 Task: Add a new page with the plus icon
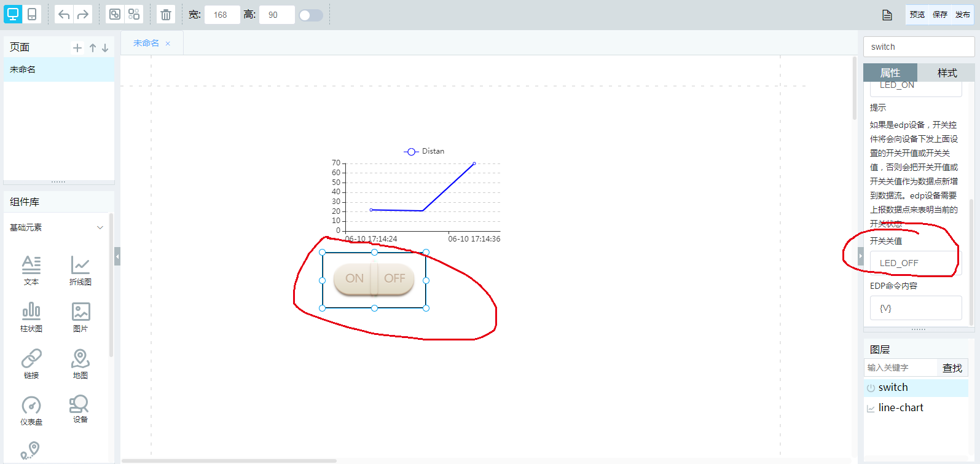77,47
